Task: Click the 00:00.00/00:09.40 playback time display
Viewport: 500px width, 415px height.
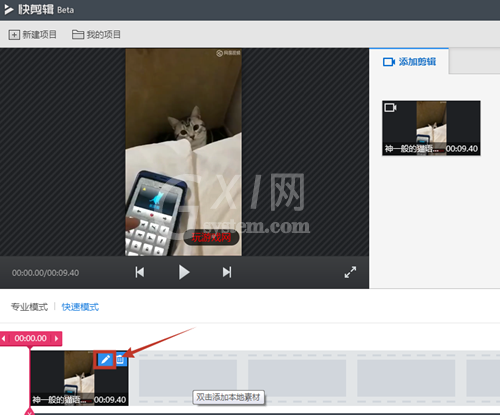Action: 45,273
